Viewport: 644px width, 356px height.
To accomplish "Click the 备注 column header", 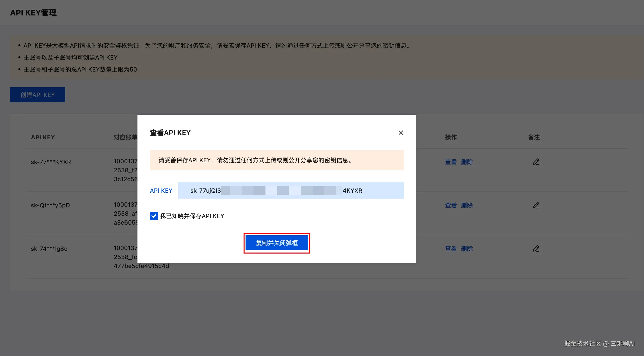I will tap(533, 137).
